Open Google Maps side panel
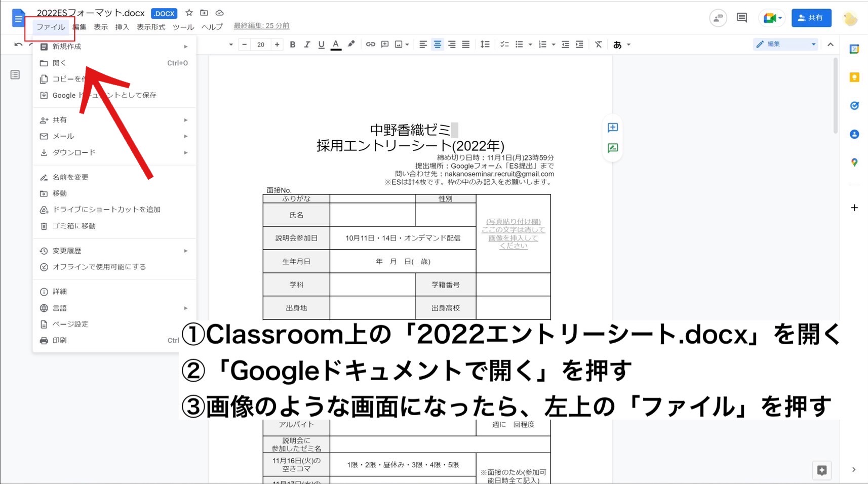The width and height of the screenshot is (868, 484). [854, 163]
